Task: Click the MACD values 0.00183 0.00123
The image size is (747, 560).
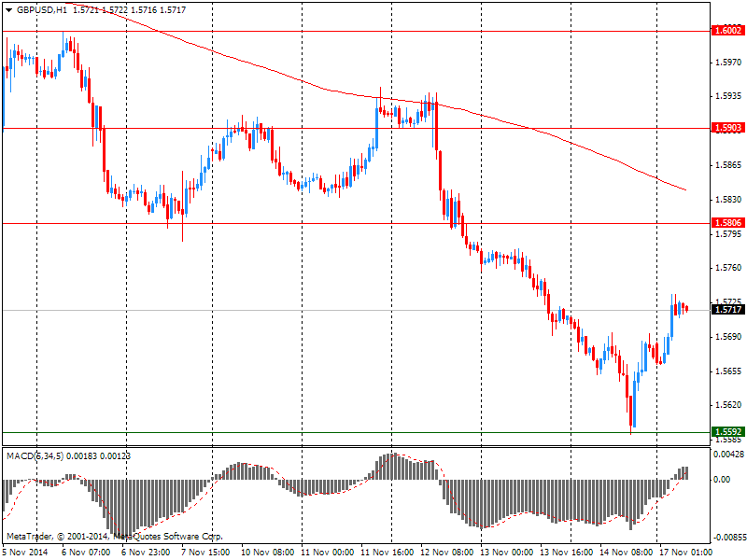Action: pos(99,456)
